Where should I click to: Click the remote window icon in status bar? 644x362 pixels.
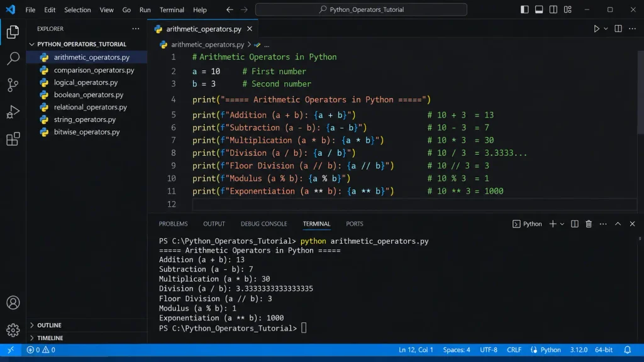click(11, 349)
